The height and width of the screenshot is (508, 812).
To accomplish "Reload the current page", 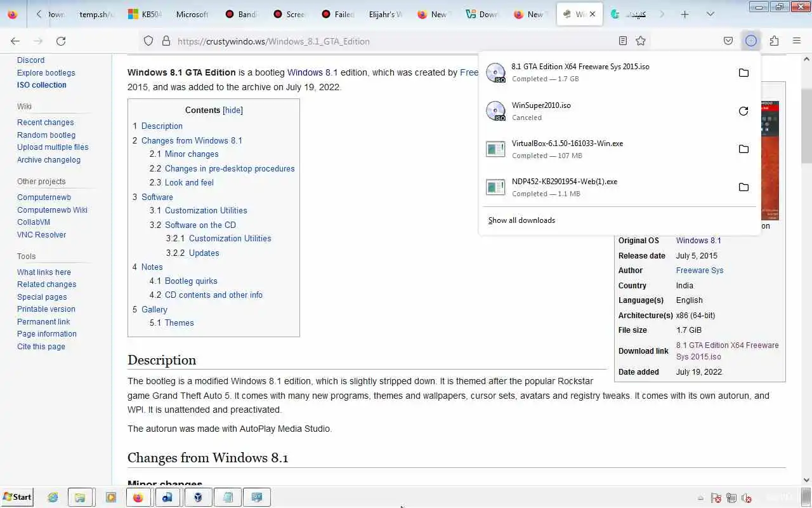I will tap(61, 41).
